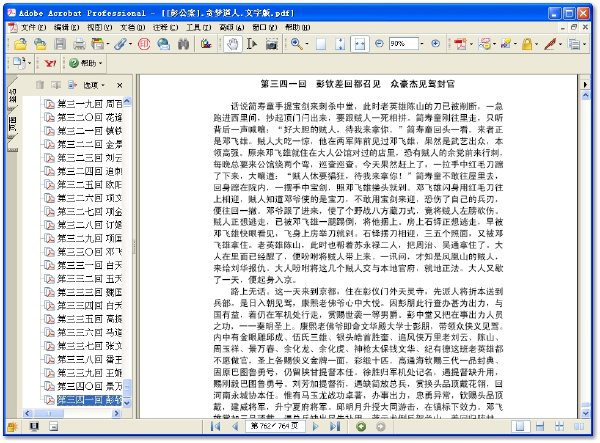Expand the 选项 options dropdown
Screen dimensions: 600x443
(94, 85)
